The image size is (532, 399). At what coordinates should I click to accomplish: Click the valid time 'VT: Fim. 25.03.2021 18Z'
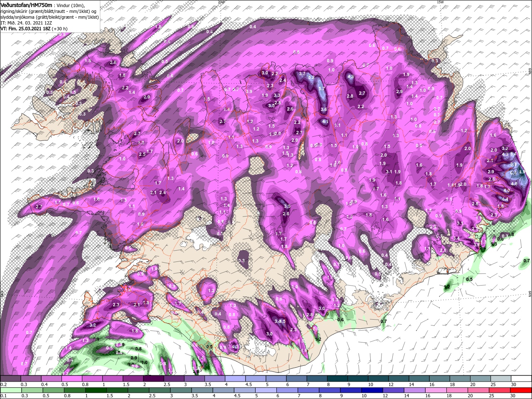tap(25, 29)
